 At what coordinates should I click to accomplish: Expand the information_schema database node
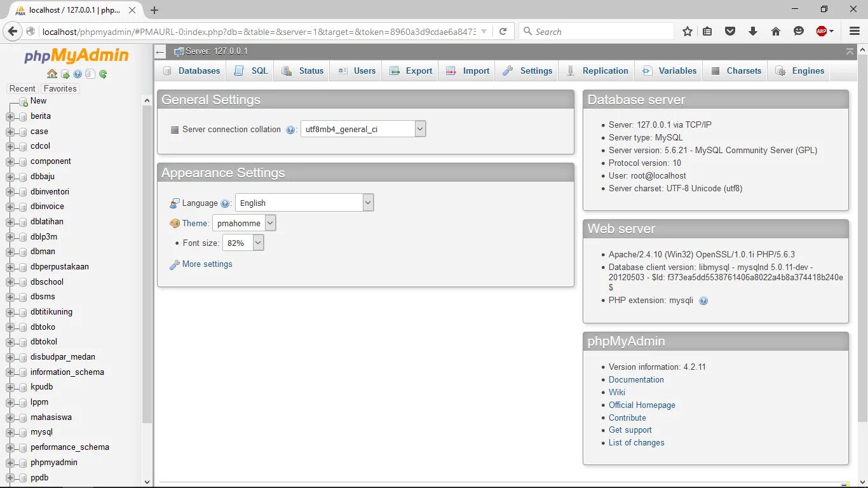click(10, 372)
